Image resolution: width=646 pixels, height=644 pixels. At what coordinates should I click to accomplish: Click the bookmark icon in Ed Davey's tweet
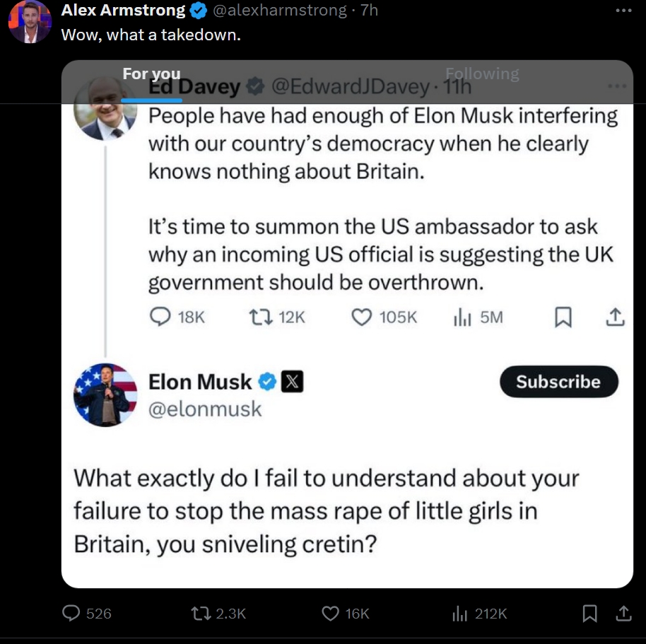pos(563,317)
